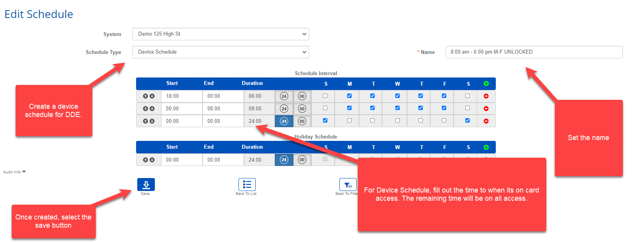Open Back To List icon

(x=247, y=185)
